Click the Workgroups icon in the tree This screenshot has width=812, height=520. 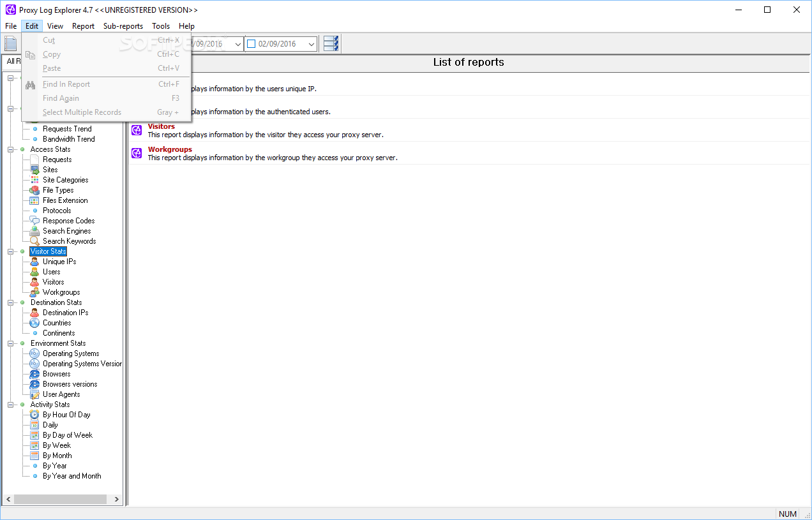[x=34, y=292]
